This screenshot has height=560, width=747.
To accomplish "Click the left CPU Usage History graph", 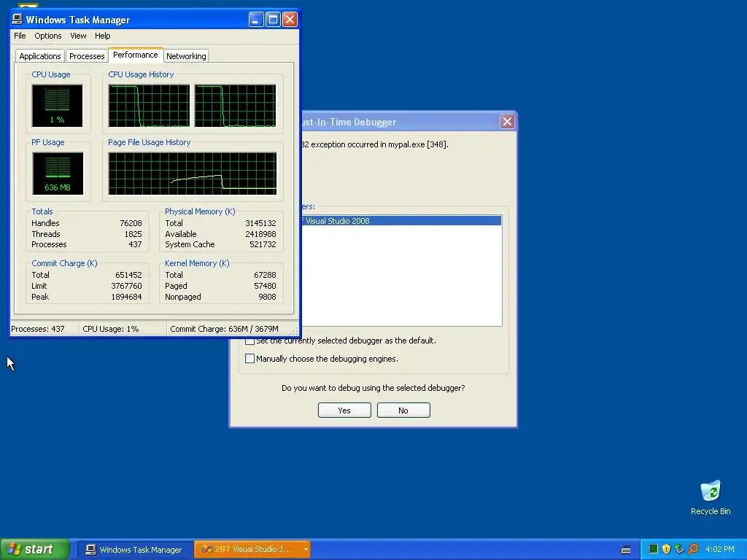I will pos(149,106).
